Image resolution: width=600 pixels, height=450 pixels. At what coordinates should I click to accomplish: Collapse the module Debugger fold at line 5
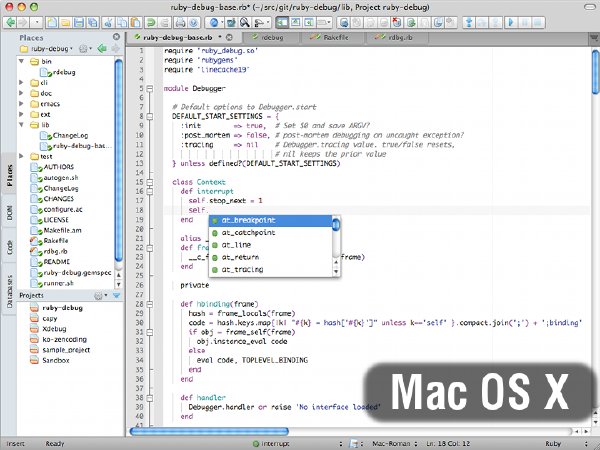pyautogui.click(x=150, y=88)
